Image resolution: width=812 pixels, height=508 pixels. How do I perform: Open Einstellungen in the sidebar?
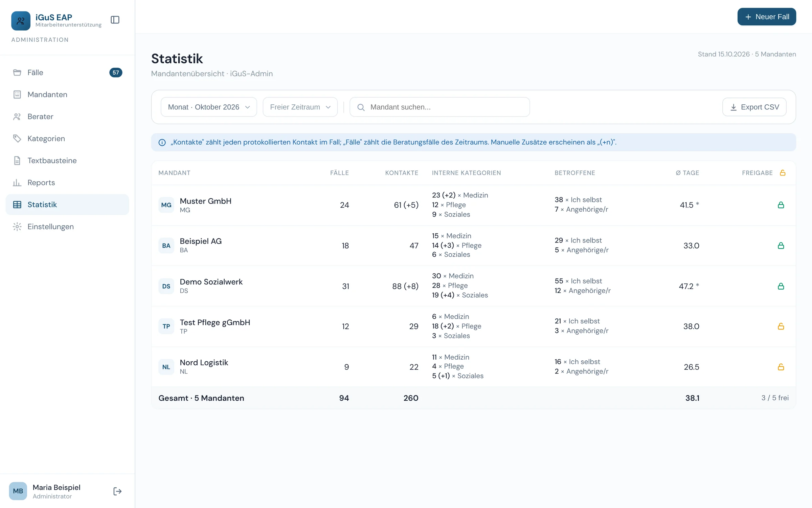pos(67,227)
